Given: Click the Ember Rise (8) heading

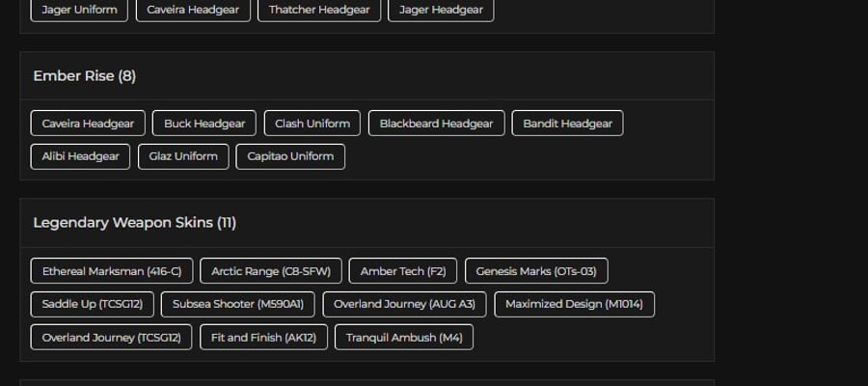Looking at the screenshot, I should pos(85,76).
